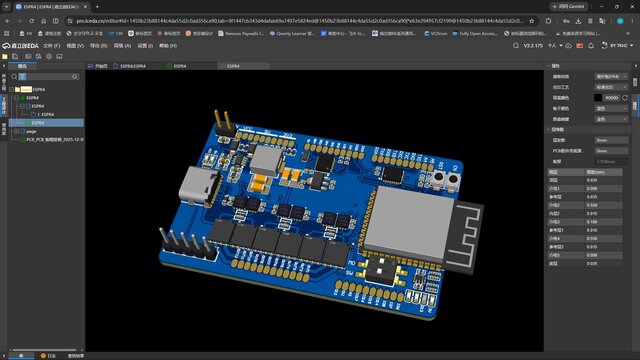Switch to the first green ESPR4 PCB tab
This screenshot has width=640, height=360.
coord(180,66)
